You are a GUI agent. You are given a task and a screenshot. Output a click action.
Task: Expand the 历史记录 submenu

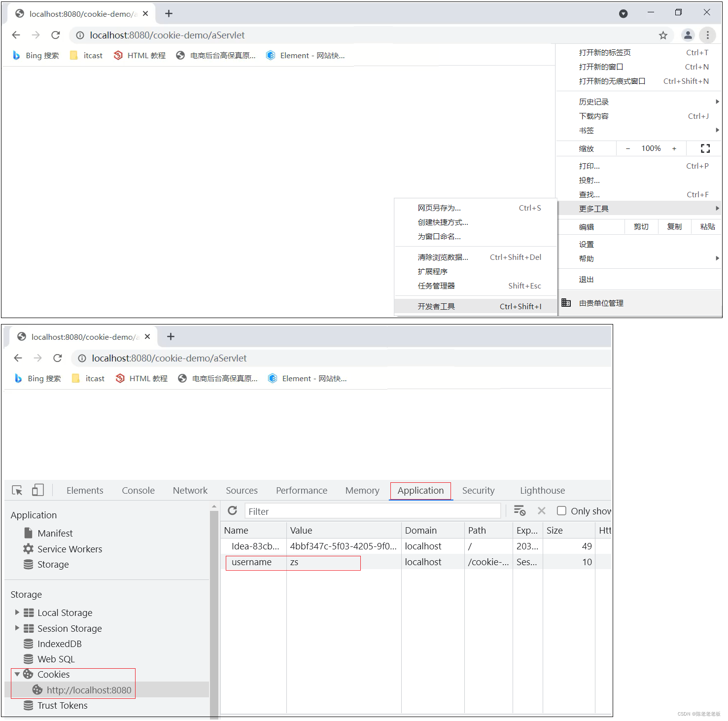click(x=639, y=102)
